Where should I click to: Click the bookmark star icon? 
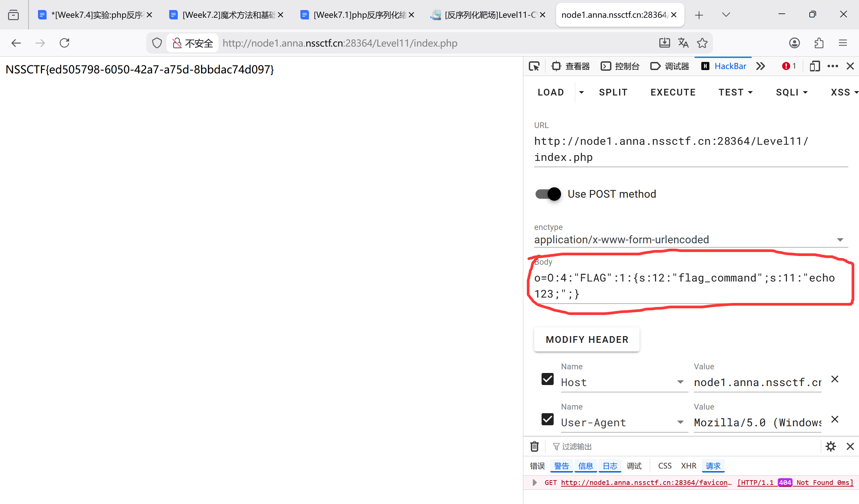(x=702, y=43)
